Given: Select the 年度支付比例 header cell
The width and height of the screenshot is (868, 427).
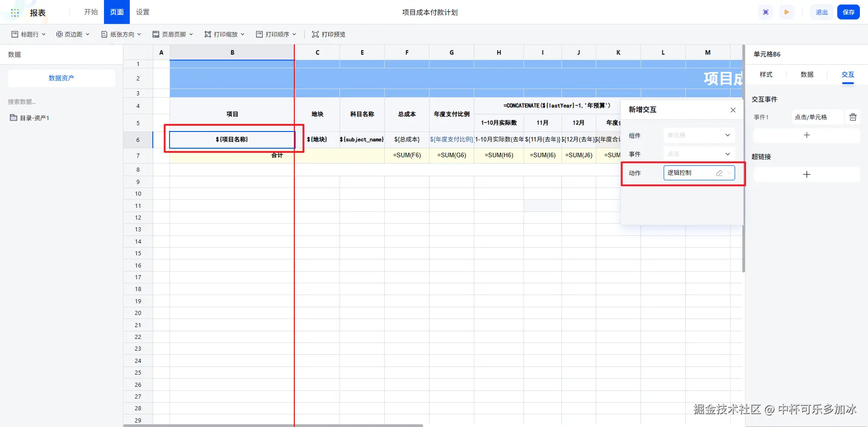Looking at the screenshot, I should tap(452, 114).
